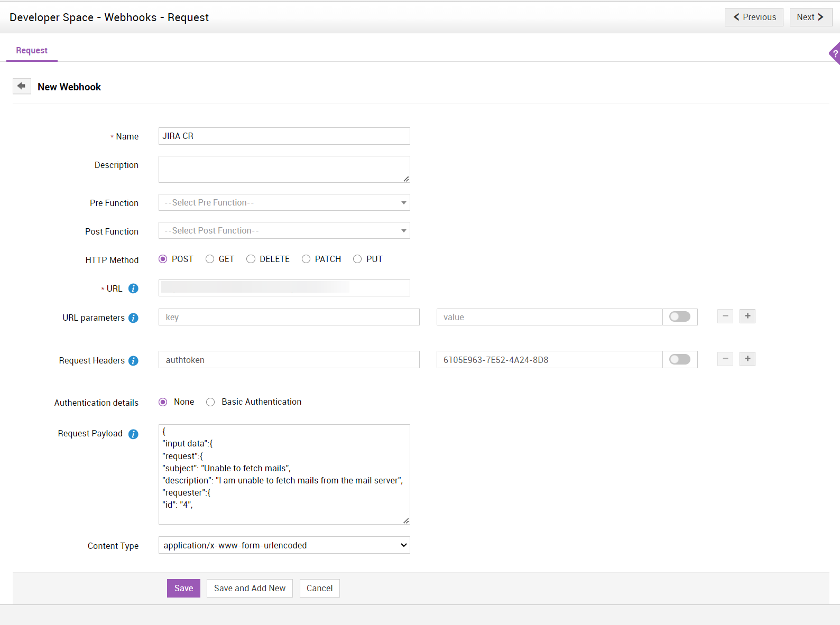Open the Content Type dropdown
Image resolution: width=840 pixels, height=625 pixels.
pos(284,545)
